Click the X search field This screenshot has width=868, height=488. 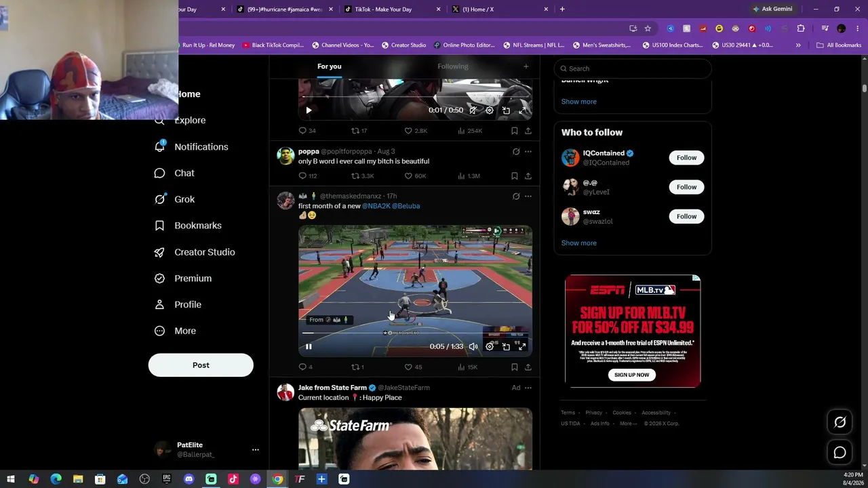(x=633, y=68)
